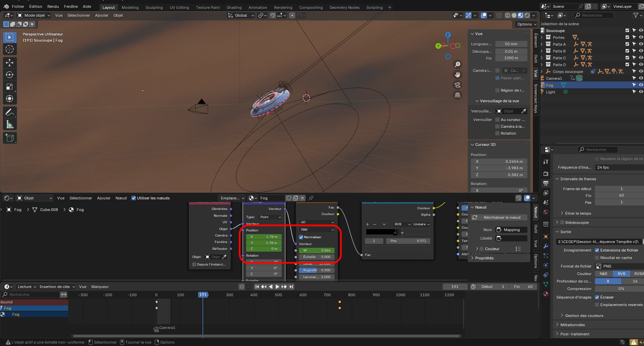Expand the Métadonnées panel

[x=572, y=325]
